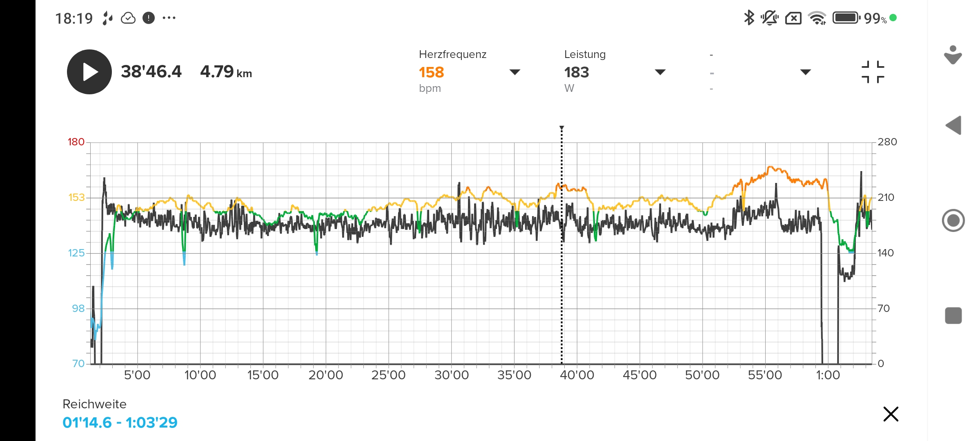Tap the battery status icon

click(846, 18)
